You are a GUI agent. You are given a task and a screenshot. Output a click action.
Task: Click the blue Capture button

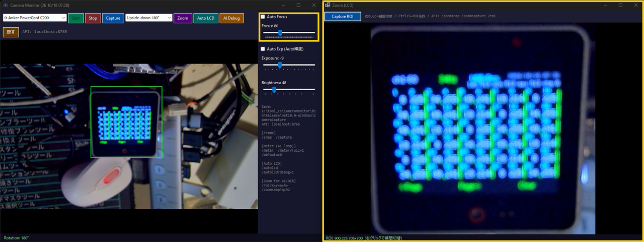(x=113, y=18)
